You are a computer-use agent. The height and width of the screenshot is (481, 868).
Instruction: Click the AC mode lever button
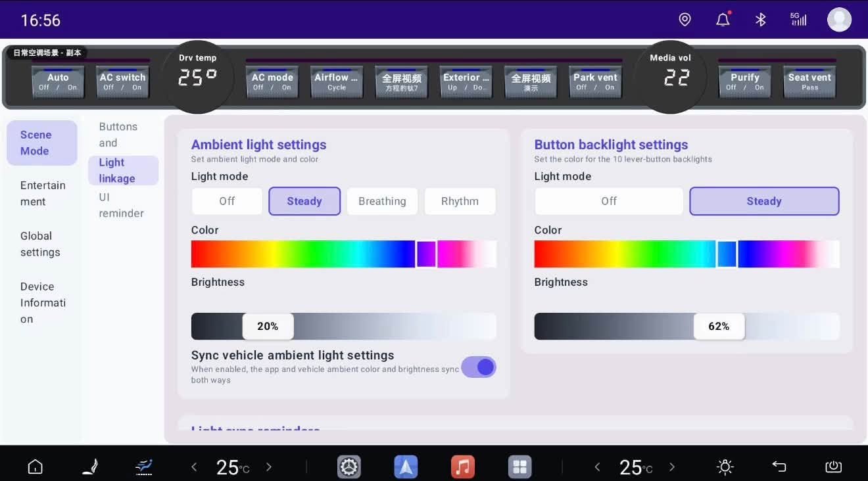[272, 81]
